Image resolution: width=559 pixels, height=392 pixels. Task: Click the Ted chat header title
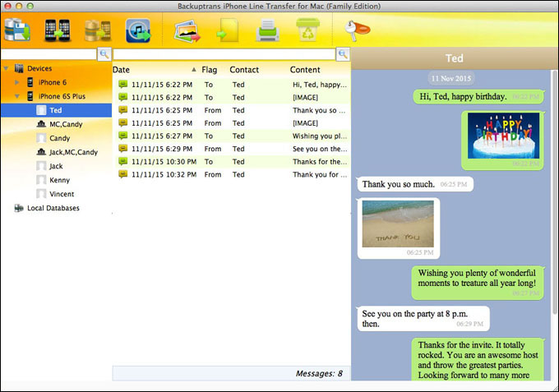pyautogui.click(x=454, y=58)
